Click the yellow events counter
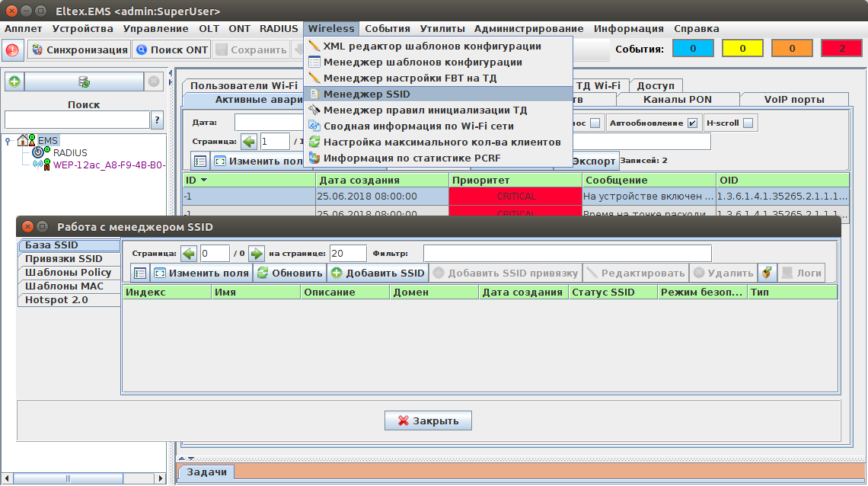The width and height of the screenshot is (868, 486). click(742, 49)
